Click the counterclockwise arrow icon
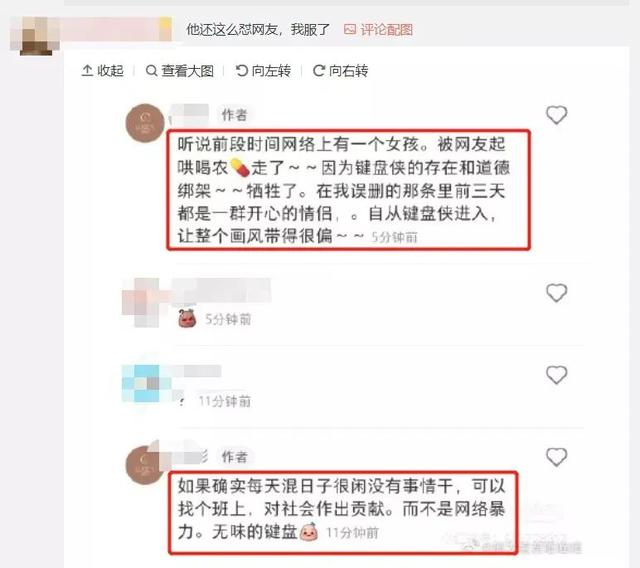Viewport: 640px width, 568px height. (x=242, y=71)
